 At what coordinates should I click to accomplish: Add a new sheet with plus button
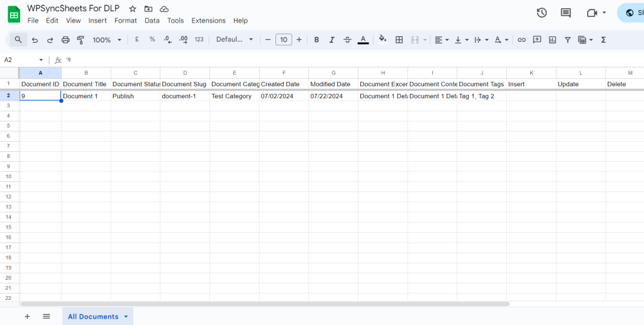pyautogui.click(x=28, y=316)
